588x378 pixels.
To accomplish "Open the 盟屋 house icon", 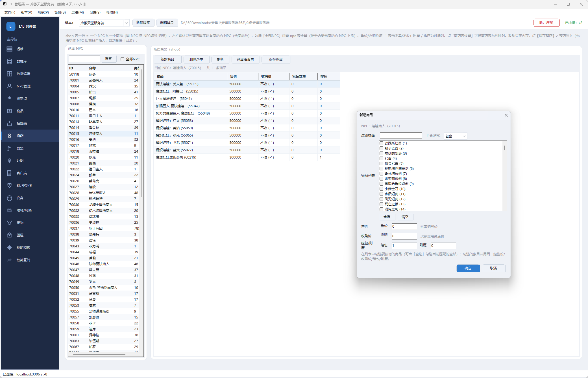I will coord(10,235).
